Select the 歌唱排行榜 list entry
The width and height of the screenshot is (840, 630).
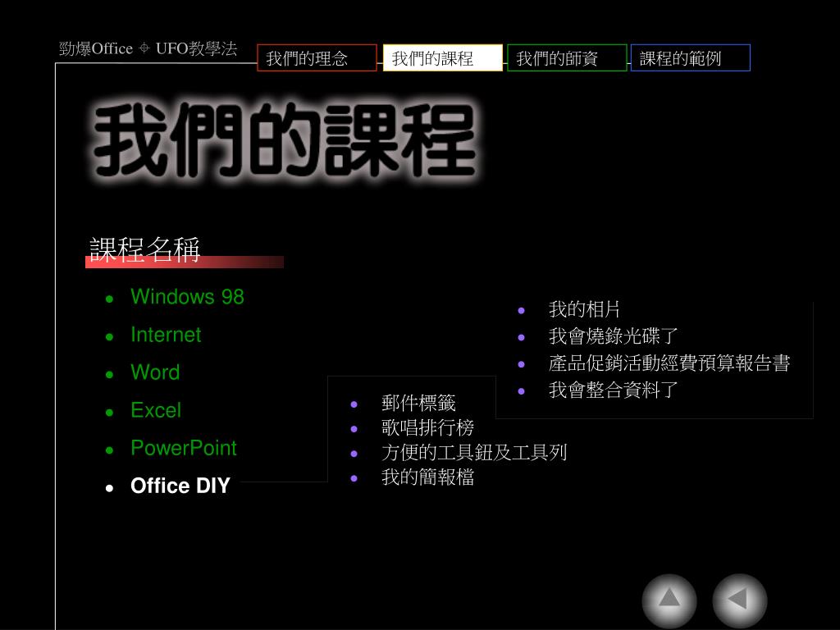tap(427, 427)
